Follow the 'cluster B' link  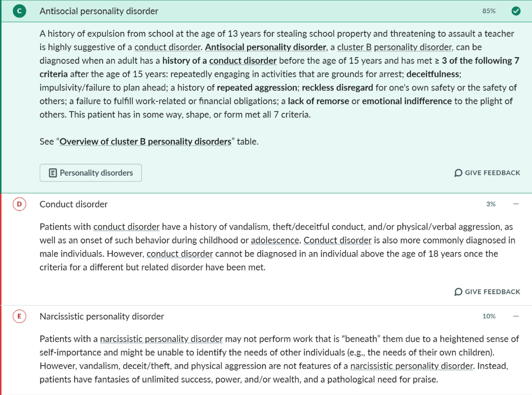(354, 47)
